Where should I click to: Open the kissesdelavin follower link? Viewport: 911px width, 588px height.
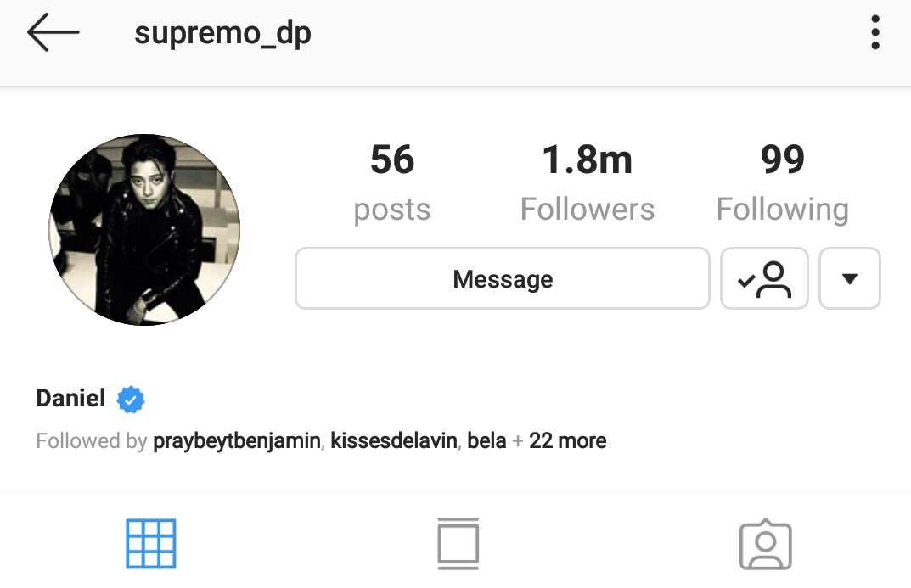[394, 440]
